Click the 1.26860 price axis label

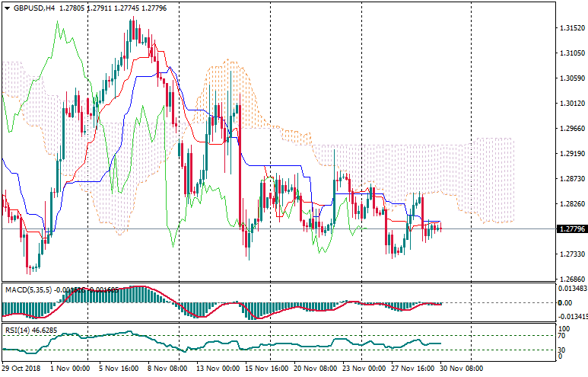click(571, 280)
